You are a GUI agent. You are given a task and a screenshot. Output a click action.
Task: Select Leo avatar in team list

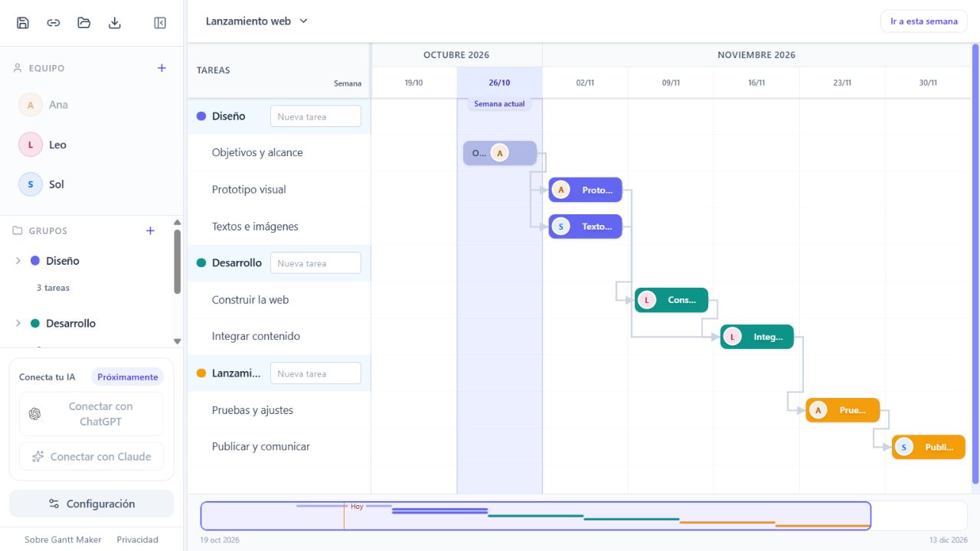coord(31,145)
